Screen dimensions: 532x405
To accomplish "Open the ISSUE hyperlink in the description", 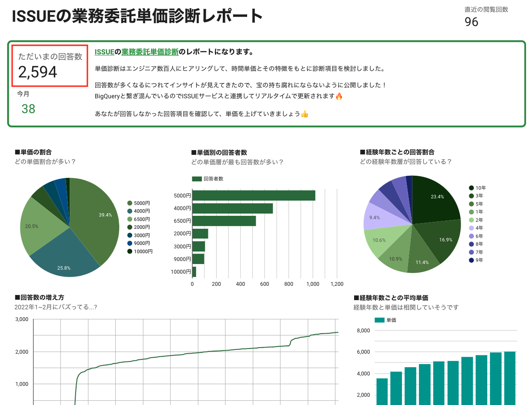I will coord(104,52).
